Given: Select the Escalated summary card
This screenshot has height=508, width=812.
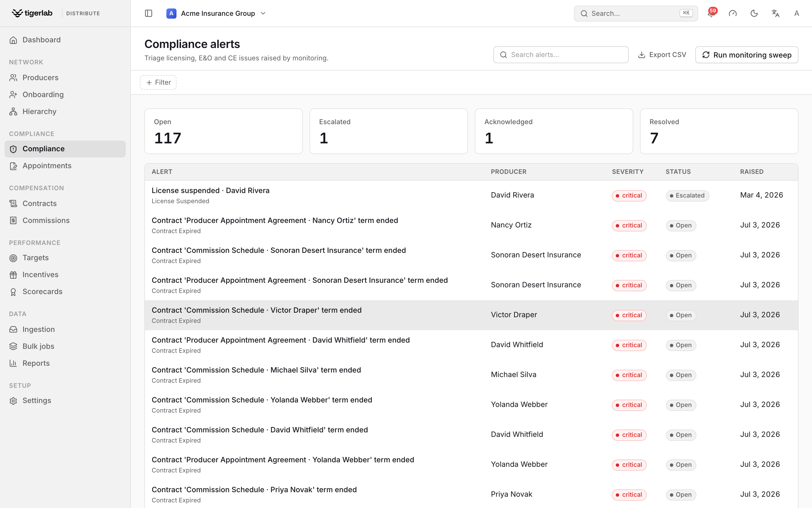Looking at the screenshot, I should 389,131.
